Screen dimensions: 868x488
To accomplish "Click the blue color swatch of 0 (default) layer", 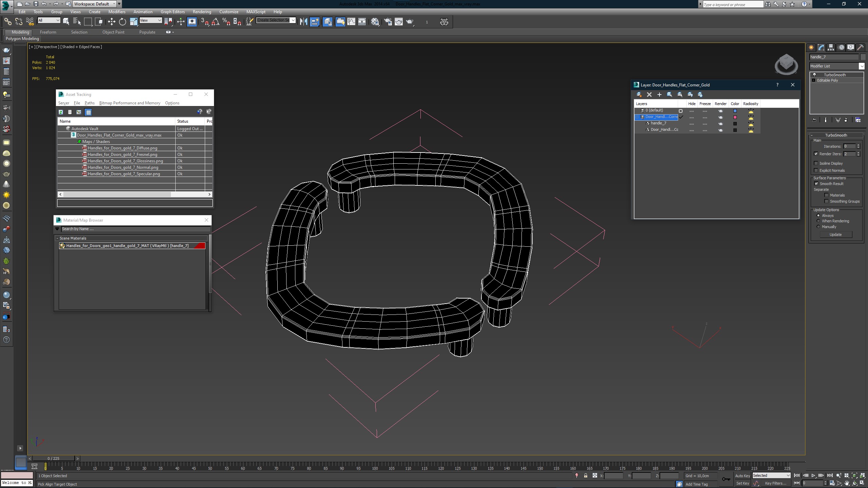I will 735,111.
